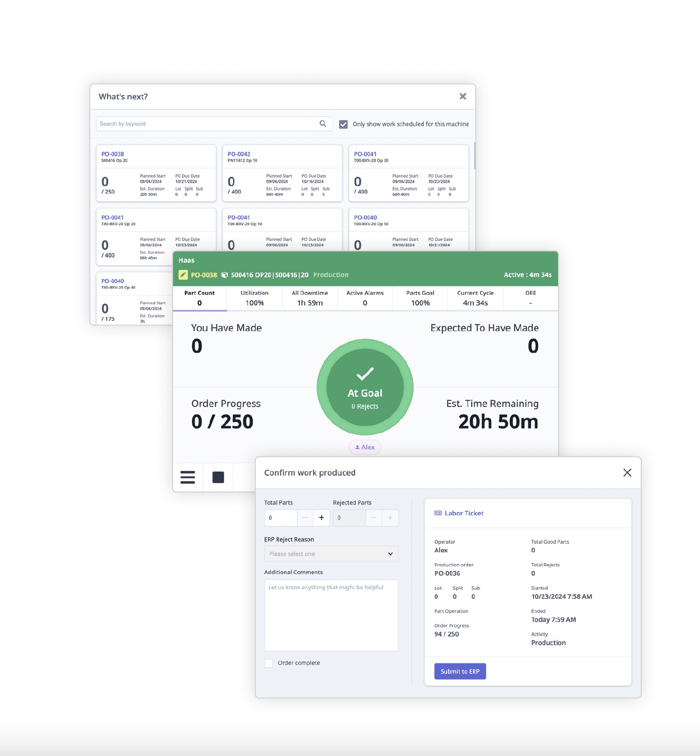
Task: Open the All Downtime tab
Action: coord(310,298)
